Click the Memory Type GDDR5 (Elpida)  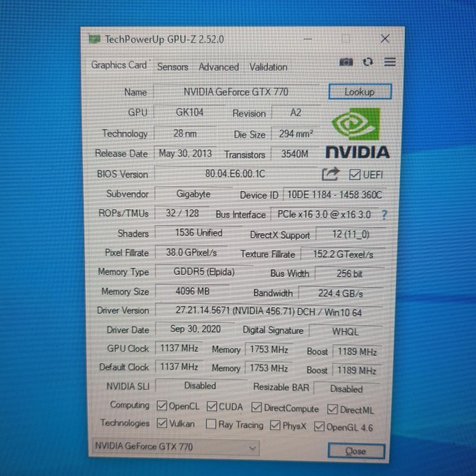tap(204, 272)
